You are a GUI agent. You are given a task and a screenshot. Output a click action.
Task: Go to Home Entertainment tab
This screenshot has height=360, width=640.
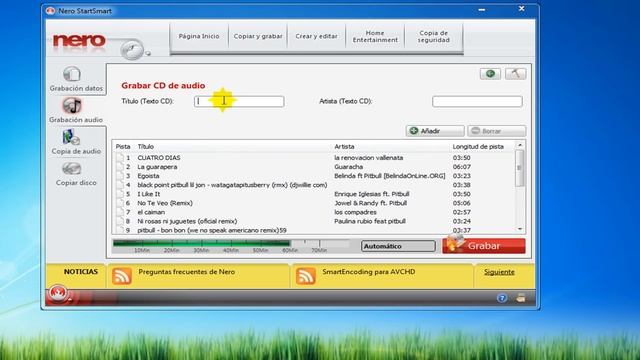375,36
